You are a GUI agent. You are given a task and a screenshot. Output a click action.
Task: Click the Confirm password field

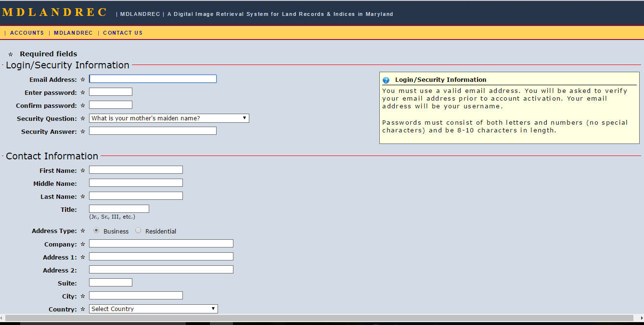[110, 104]
